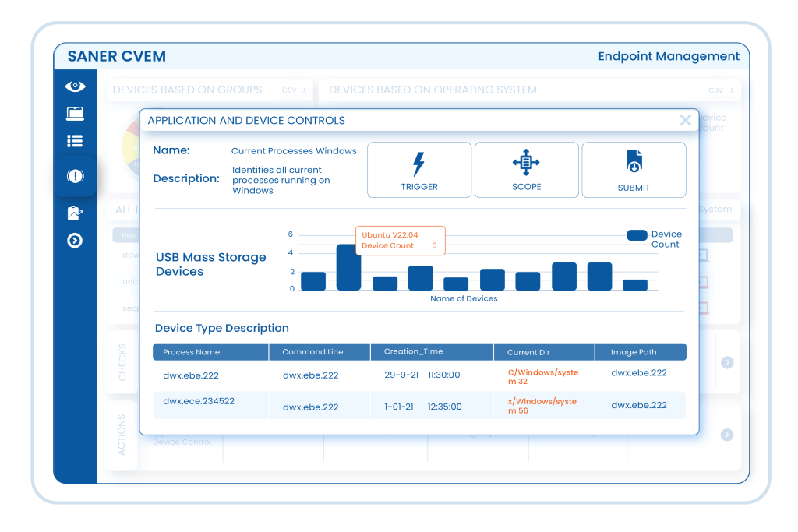Expand sidebar using the circled arrow icon
Screen dimensions: 798x532
tap(75, 241)
